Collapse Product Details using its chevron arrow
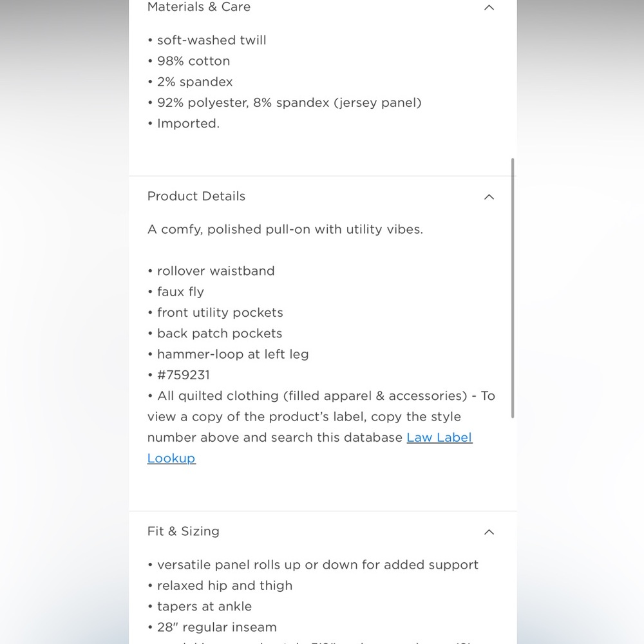644x644 pixels. (x=489, y=196)
